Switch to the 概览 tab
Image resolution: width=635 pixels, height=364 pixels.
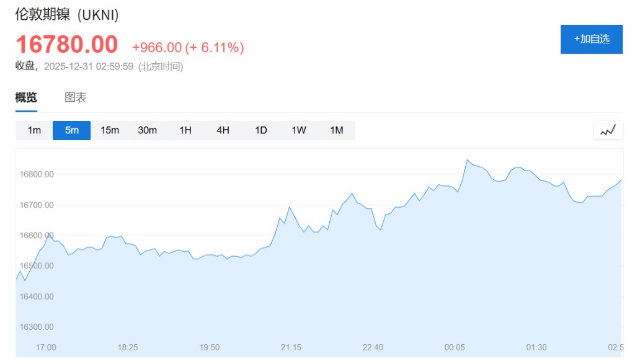(x=26, y=97)
